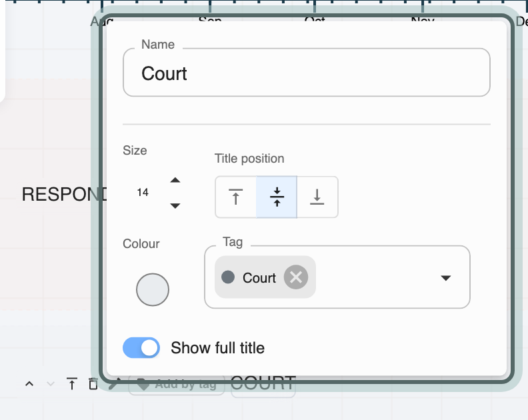This screenshot has width=528, height=420.
Task: Select the RESPOND lane label
Action: 64,195
